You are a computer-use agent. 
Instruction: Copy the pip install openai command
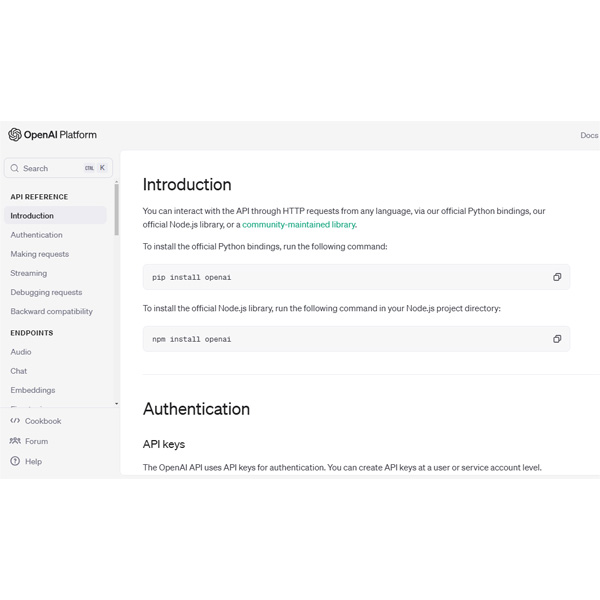[557, 277]
